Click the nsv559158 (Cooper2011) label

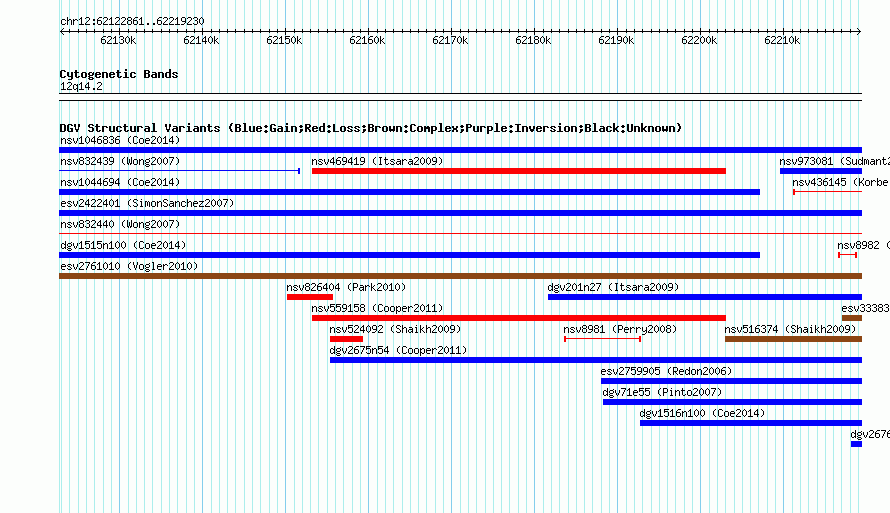[x=377, y=308]
